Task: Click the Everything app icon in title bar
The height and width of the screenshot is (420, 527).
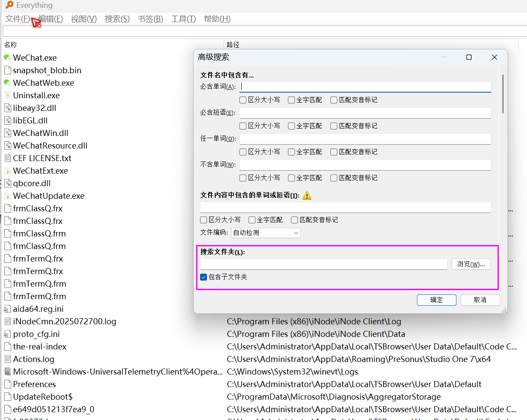Action: [9, 5]
